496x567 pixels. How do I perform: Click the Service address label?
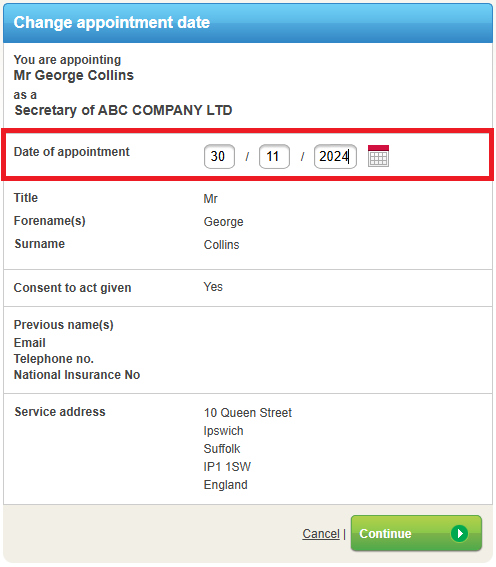click(x=60, y=412)
